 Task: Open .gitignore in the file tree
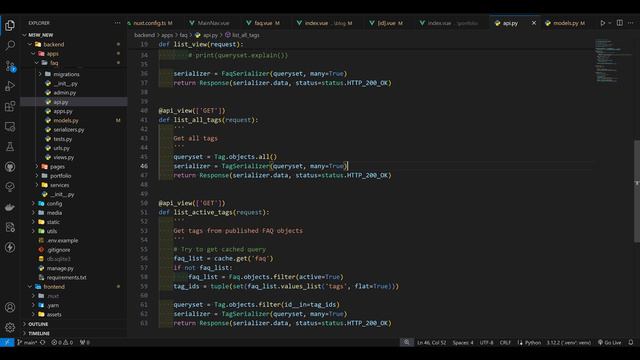(58, 250)
